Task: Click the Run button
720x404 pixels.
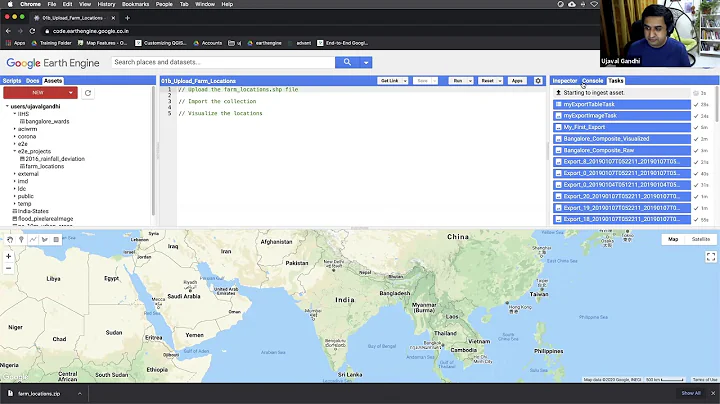Action: pos(458,81)
